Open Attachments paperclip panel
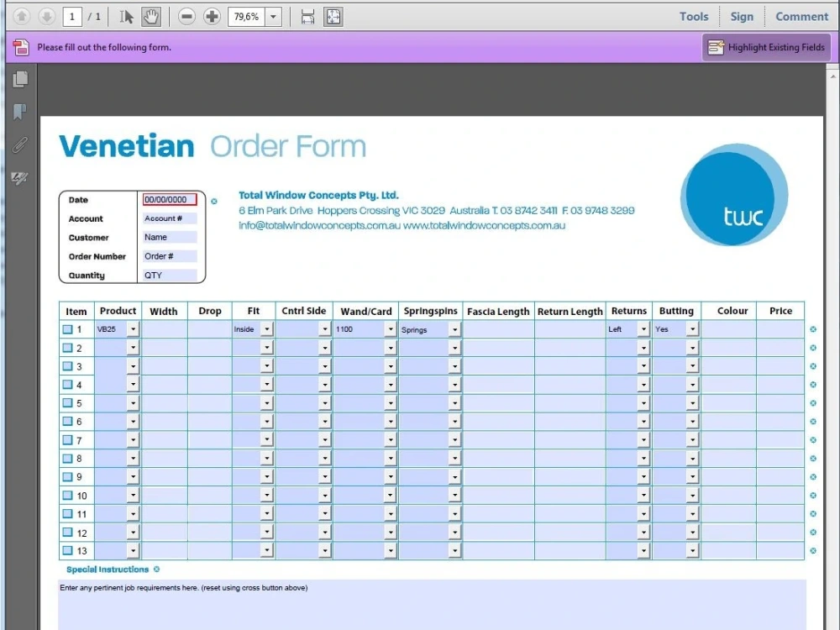The height and width of the screenshot is (630, 840). pos(20,144)
